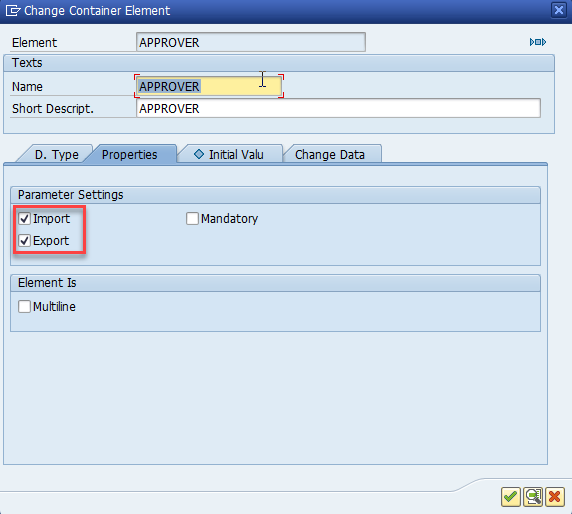
Task: Click the diamond icon on Initial Value tab
Action: point(199,154)
